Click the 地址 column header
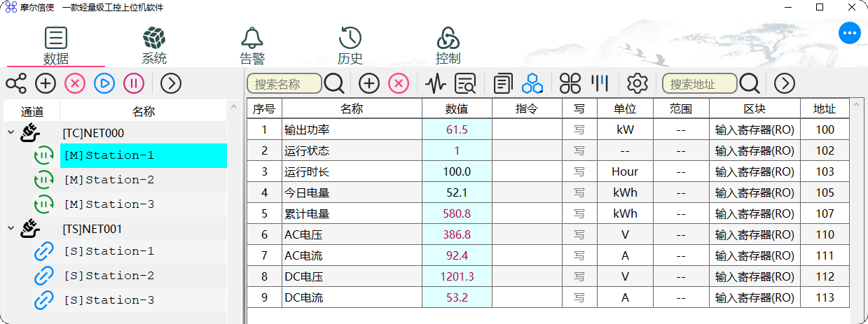This screenshot has height=324, width=868. pos(825,108)
